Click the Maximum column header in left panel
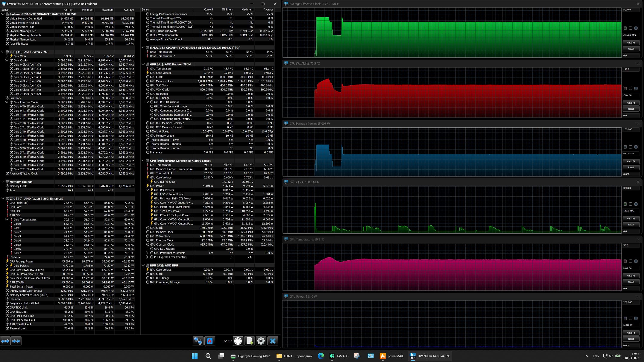The height and width of the screenshot is (362, 644). pos(107,9)
